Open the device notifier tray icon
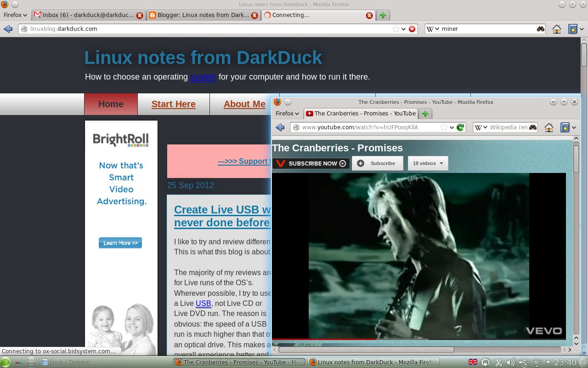Screen dimensions: 588x368 [524, 362]
